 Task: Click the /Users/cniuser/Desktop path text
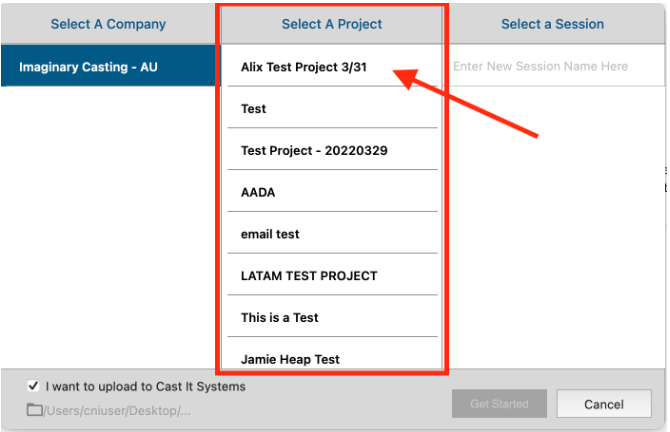(x=118, y=410)
